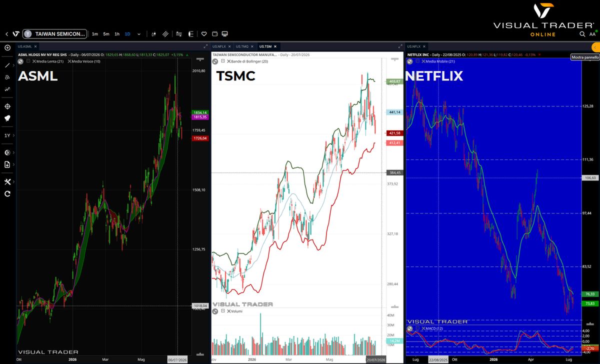Select the 1D timeframe

[x=127, y=34]
